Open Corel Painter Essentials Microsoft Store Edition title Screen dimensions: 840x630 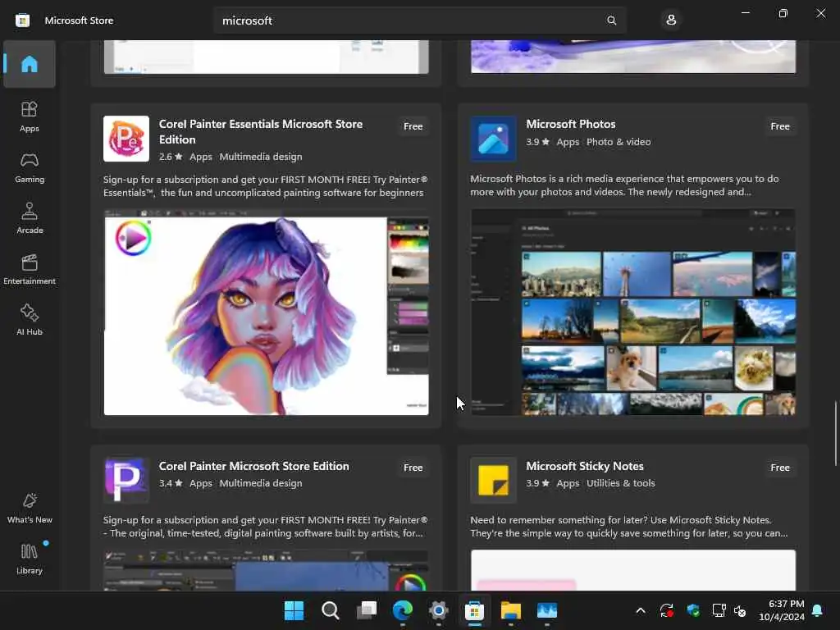(261, 132)
